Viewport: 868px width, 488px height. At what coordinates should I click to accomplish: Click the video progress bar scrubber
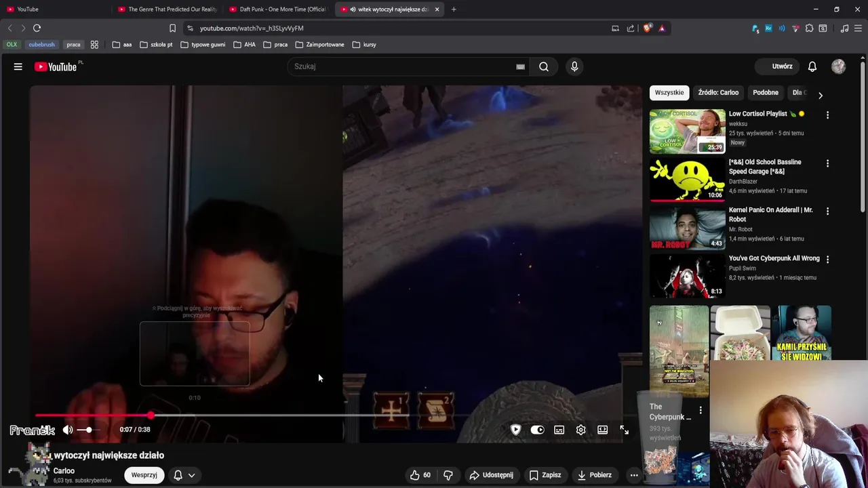[x=151, y=415]
